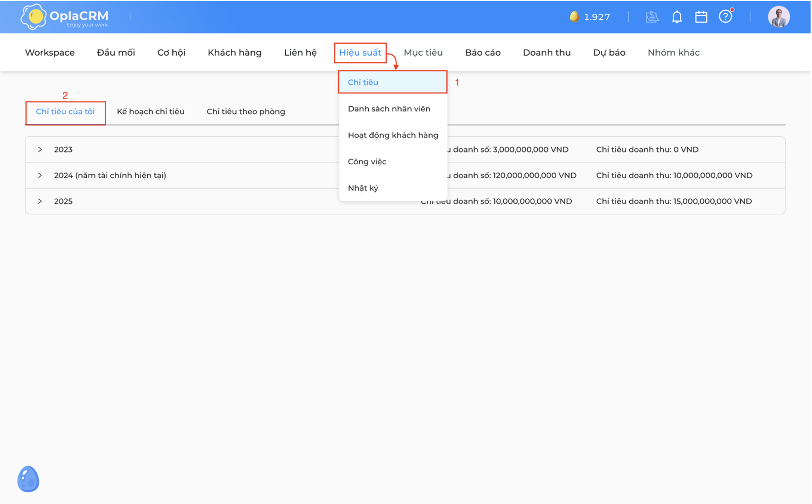Open the calendar icon
This screenshot has height=504, width=812.
click(x=701, y=17)
